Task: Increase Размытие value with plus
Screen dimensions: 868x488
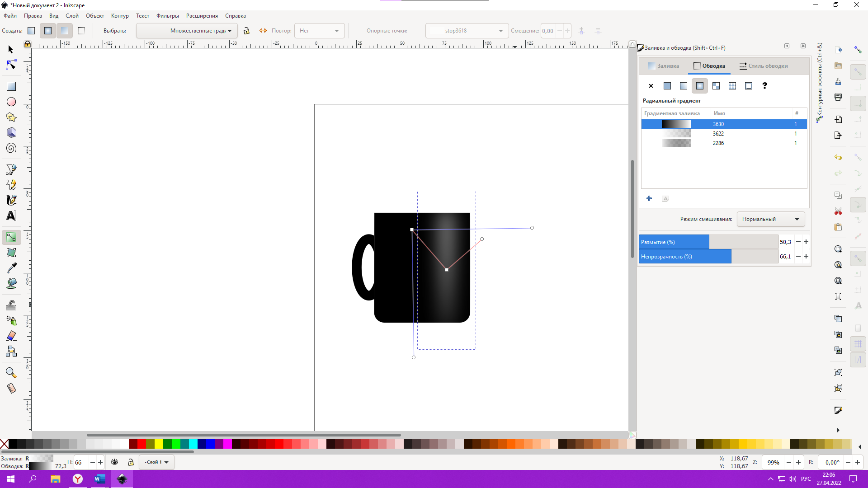Action: [806, 242]
